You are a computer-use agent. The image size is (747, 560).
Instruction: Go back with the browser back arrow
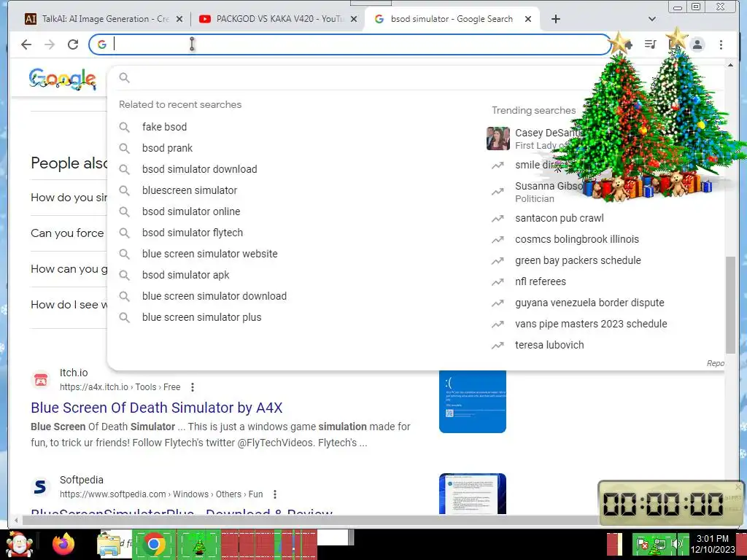[26, 44]
